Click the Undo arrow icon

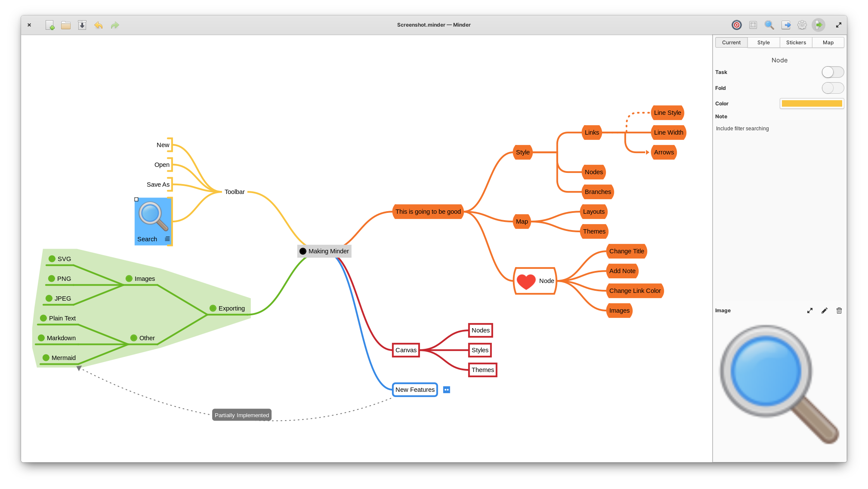[x=99, y=25]
